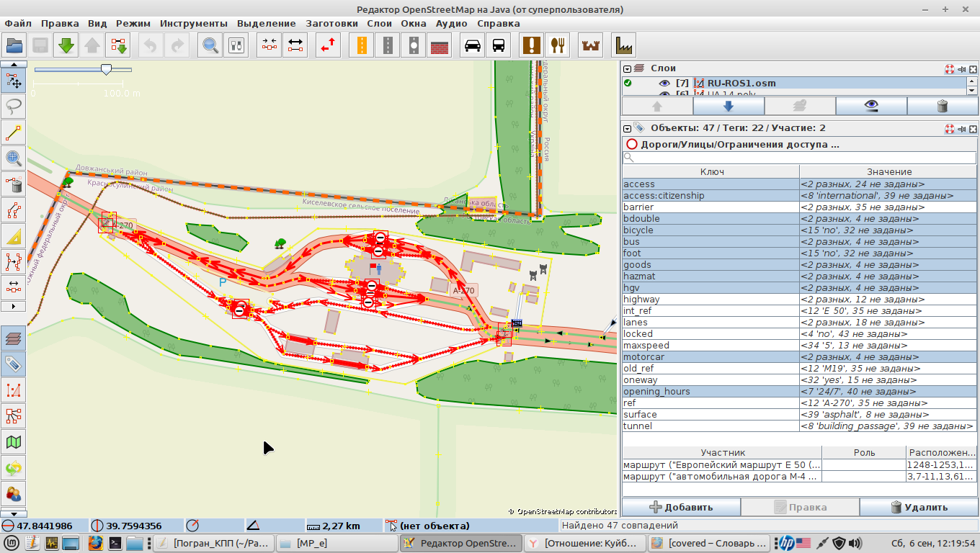The image size is (980, 553).
Task: Open the Заготовки menu
Action: (331, 23)
